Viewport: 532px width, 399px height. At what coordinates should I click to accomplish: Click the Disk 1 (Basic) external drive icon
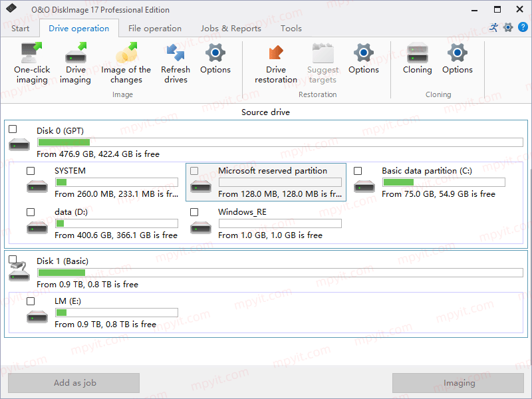pyautogui.click(x=19, y=272)
